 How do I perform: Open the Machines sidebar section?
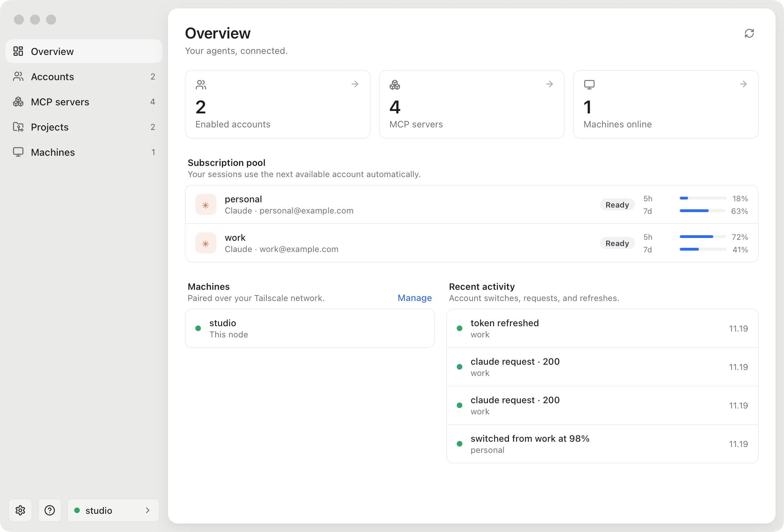click(84, 152)
